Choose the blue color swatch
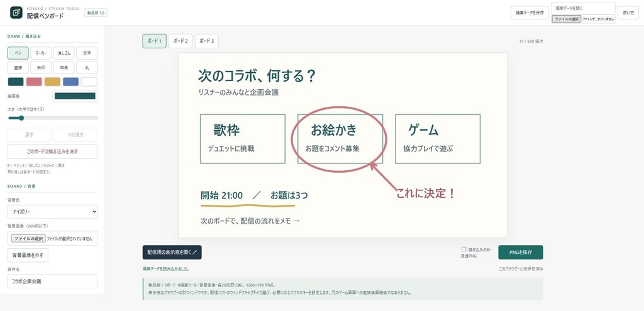This screenshot has width=644, height=311. (x=70, y=82)
